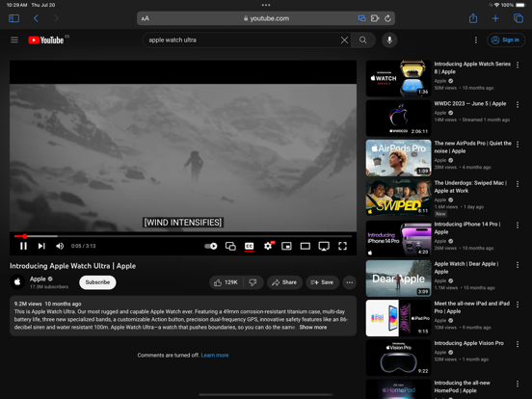Open options menu for Apple Watch Series 8 video
Screen dimensions: 532x399
coord(518,65)
